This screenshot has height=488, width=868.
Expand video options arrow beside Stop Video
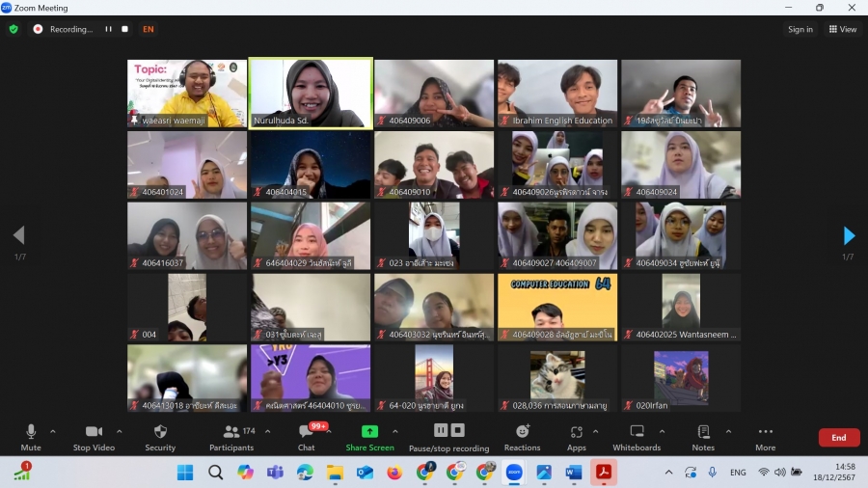pyautogui.click(x=120, y=431)
